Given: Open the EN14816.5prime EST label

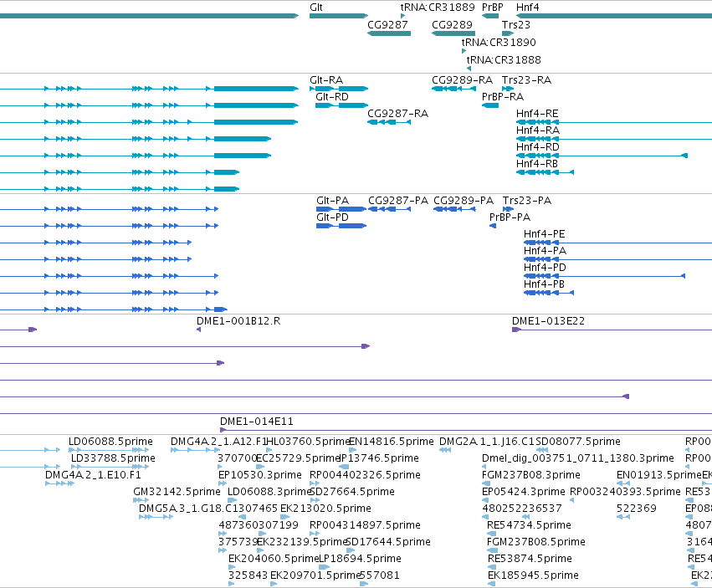Looking at the screenshot, I should click(x=392, y=442).
